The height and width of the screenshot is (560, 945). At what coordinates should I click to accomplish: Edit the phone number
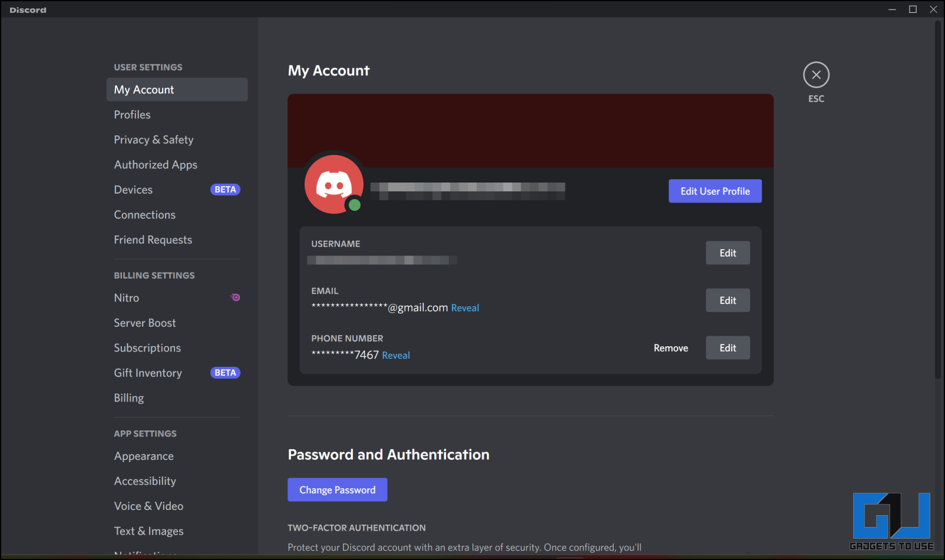[728, 348]
